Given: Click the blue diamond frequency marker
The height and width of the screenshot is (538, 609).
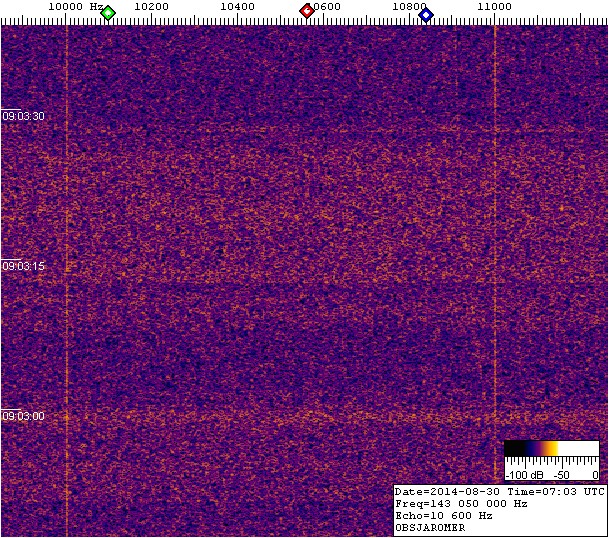Looking at the screenshot, I should click(426, 12).
